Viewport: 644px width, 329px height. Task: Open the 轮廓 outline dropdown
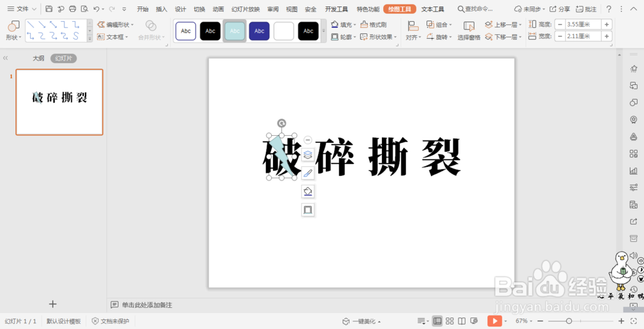(355, 37)
